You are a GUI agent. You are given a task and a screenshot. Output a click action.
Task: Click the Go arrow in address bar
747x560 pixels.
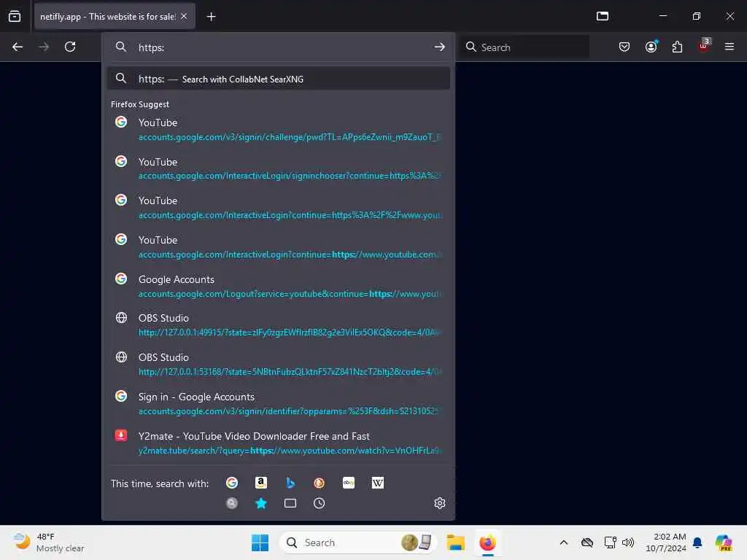click(x=439, y=47)
